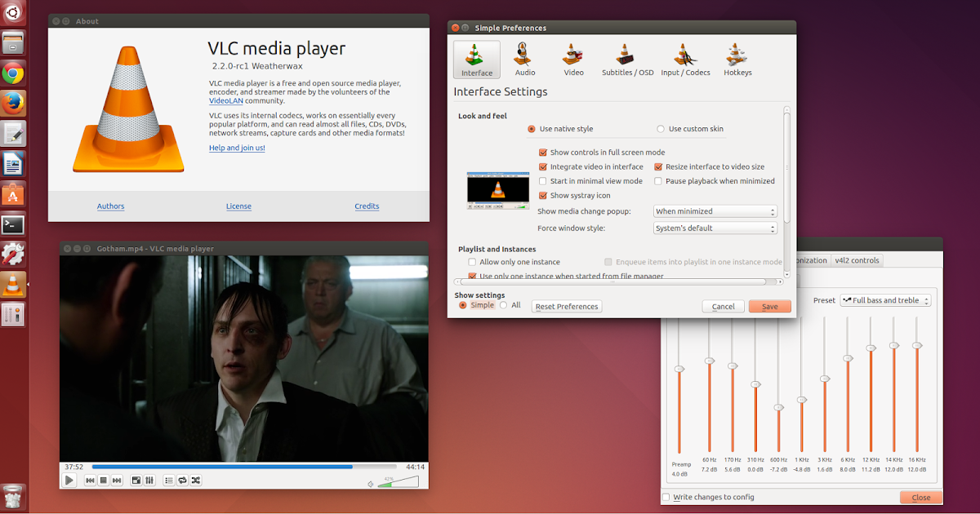The width and height of the screenshot is (980, 514).
Task: Open the Input / Codecs preferences category
Action: [685, 60]
